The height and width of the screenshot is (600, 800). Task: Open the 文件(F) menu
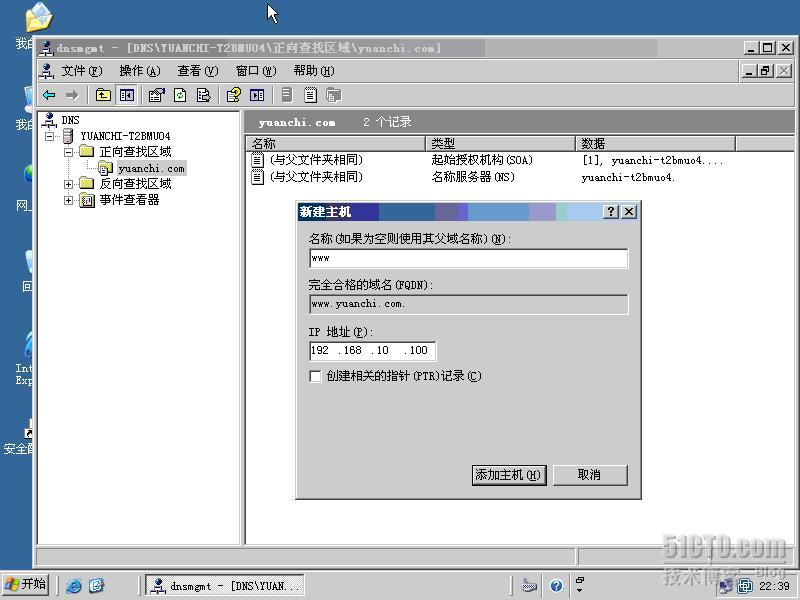coord(82,71)
